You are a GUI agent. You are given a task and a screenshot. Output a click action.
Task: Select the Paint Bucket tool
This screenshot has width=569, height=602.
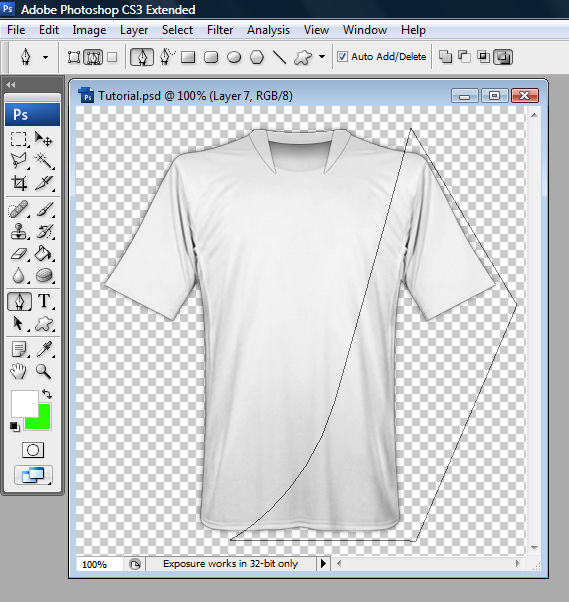click(43, 253)
